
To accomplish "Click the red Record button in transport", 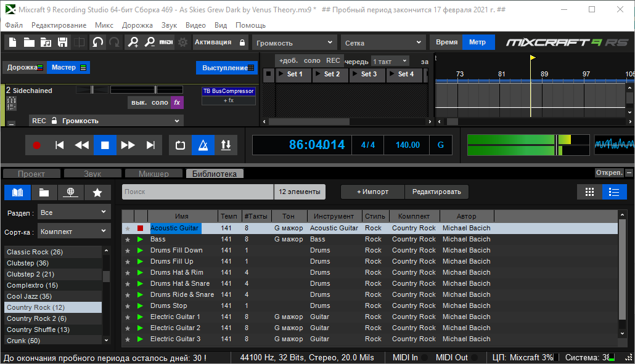I will 36,145.
